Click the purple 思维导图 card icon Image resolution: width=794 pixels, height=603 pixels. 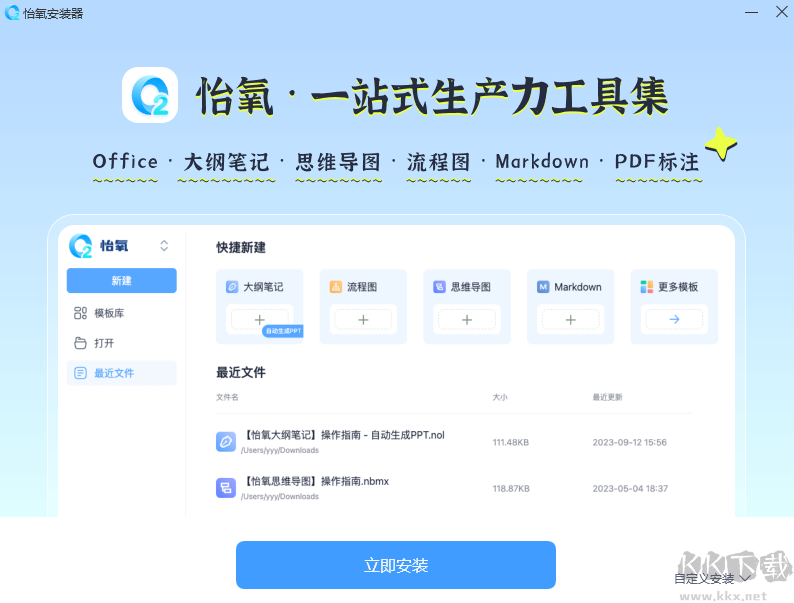[440, 287]
